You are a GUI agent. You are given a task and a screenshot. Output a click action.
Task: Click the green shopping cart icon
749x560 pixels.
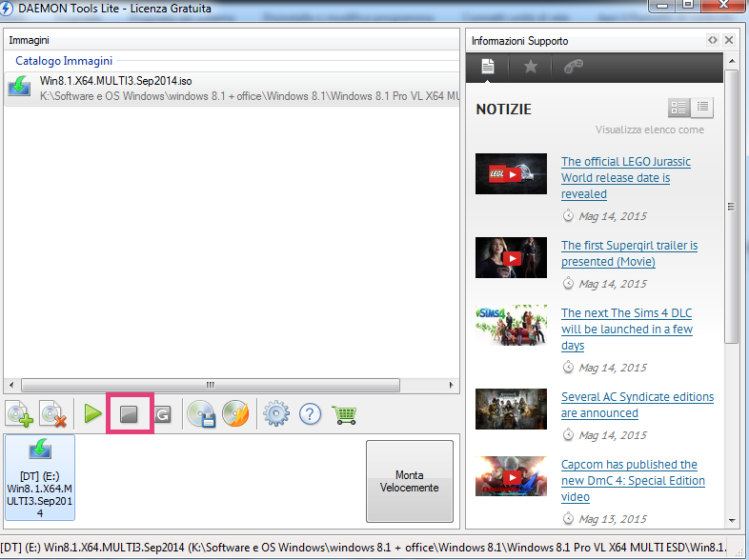(344, 414)
